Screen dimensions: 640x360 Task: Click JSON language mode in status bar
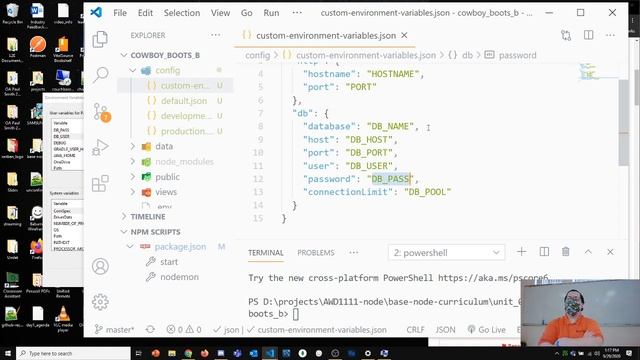(x=445, y=329)
